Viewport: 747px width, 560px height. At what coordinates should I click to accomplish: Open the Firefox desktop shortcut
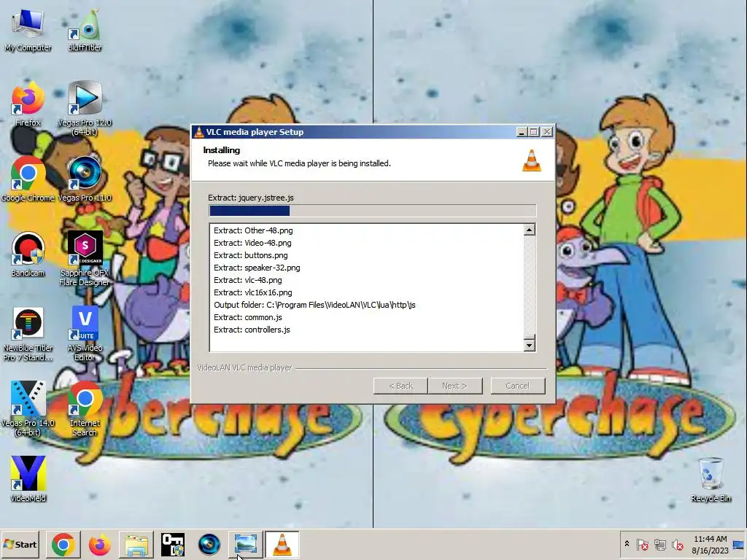point(28,104)
